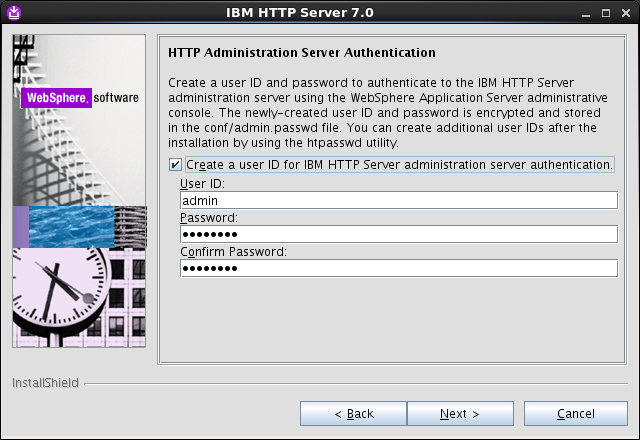Uncheck Create a user ID checkbox
640x440 pixels.
pyautogui.click(x=175, y=165)
